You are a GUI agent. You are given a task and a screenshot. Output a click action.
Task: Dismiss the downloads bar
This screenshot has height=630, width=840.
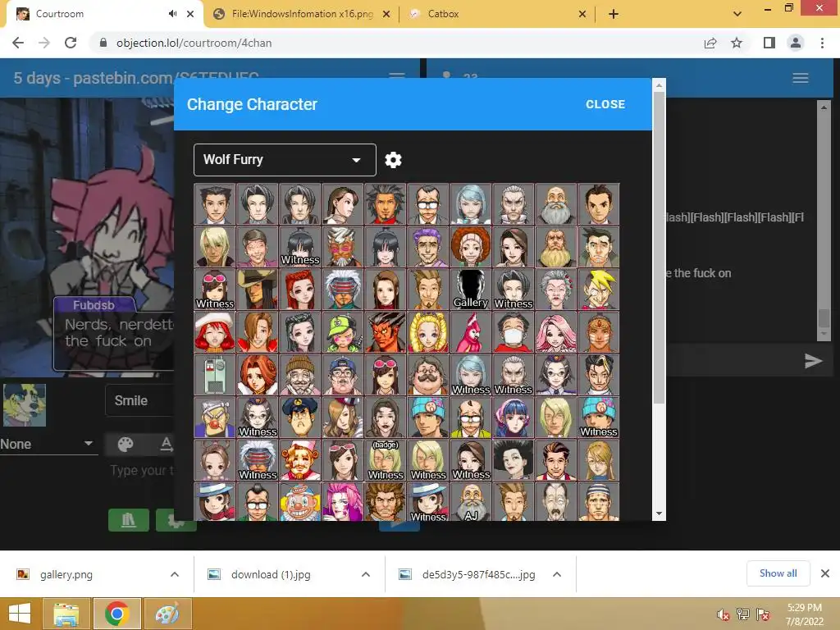825,573
